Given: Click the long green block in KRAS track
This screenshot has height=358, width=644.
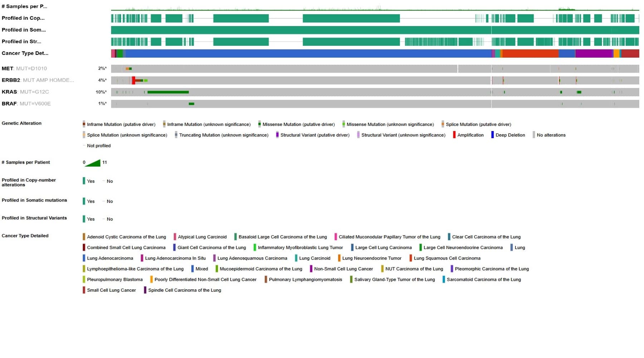Looking at the screenshot, I should [168, 92].
